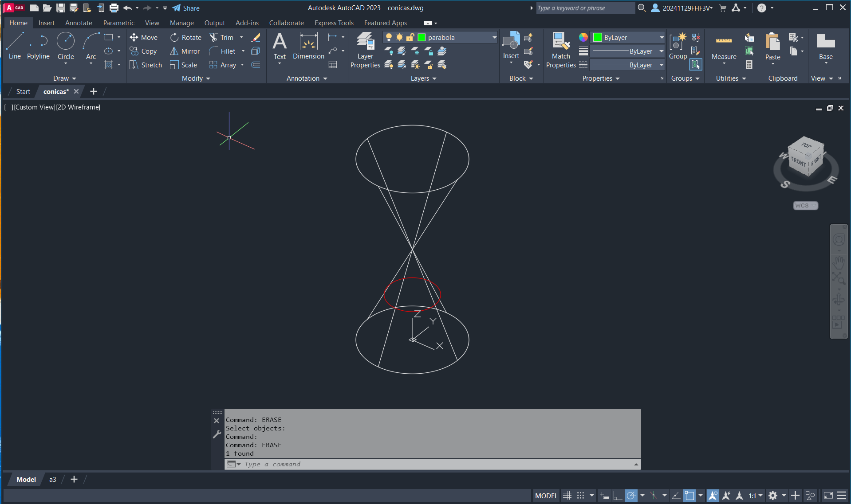The image size is (851, 504).
Task: Activate the Trim tool
Action: pyautogui.click(x=221, y=38)
